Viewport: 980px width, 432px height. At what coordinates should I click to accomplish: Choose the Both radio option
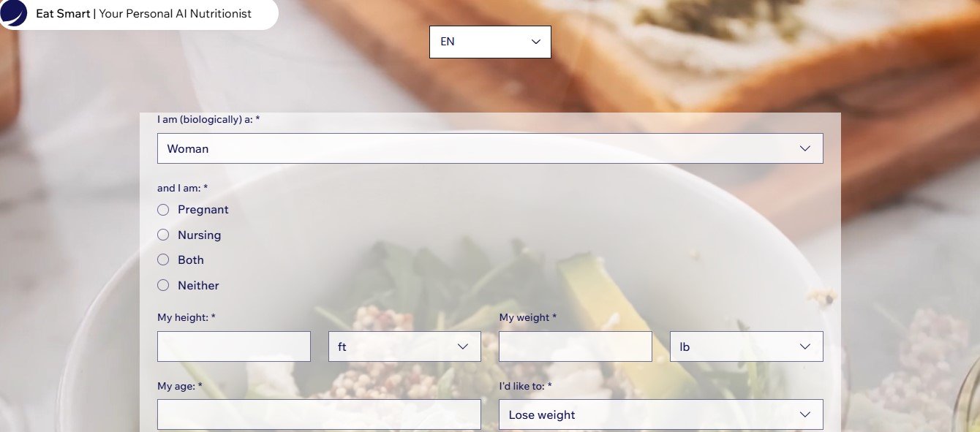tap(163, 259)
